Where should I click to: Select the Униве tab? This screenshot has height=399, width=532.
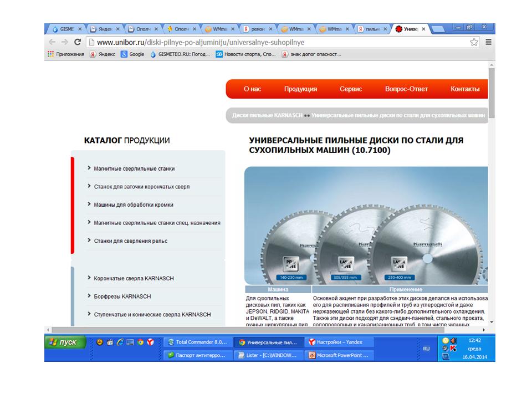pyautogui.click(x=411, y=29)
